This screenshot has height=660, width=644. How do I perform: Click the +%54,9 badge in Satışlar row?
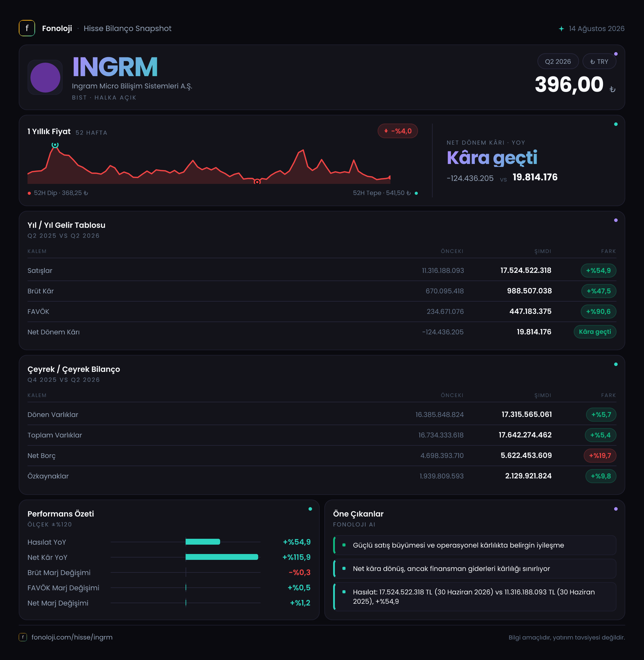pyautogui.click(x=598, y=271)
